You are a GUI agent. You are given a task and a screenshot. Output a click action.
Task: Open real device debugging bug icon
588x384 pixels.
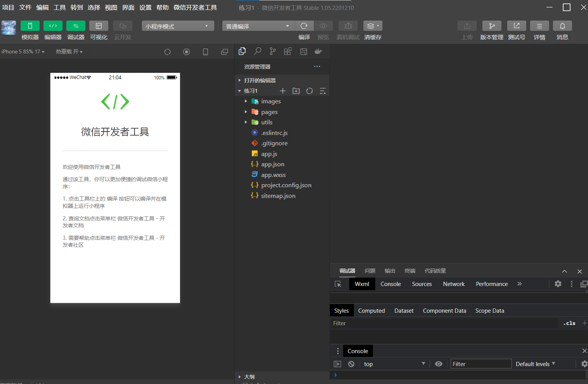click(x=348, y=26)
